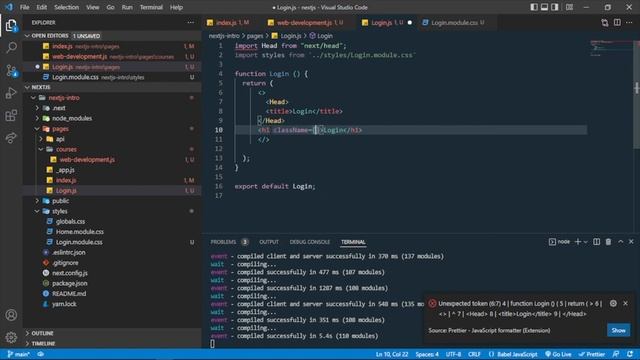Click the editor minimap preview
This screenshot has height=360, width=640.
[609, 49]
